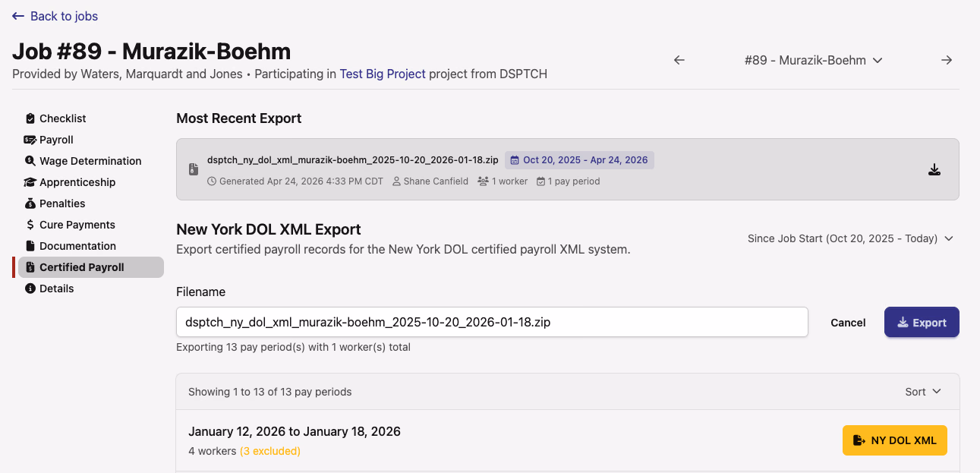
Task: Click the Checklist clipboard icon
Action: click(x=30, y=118)
